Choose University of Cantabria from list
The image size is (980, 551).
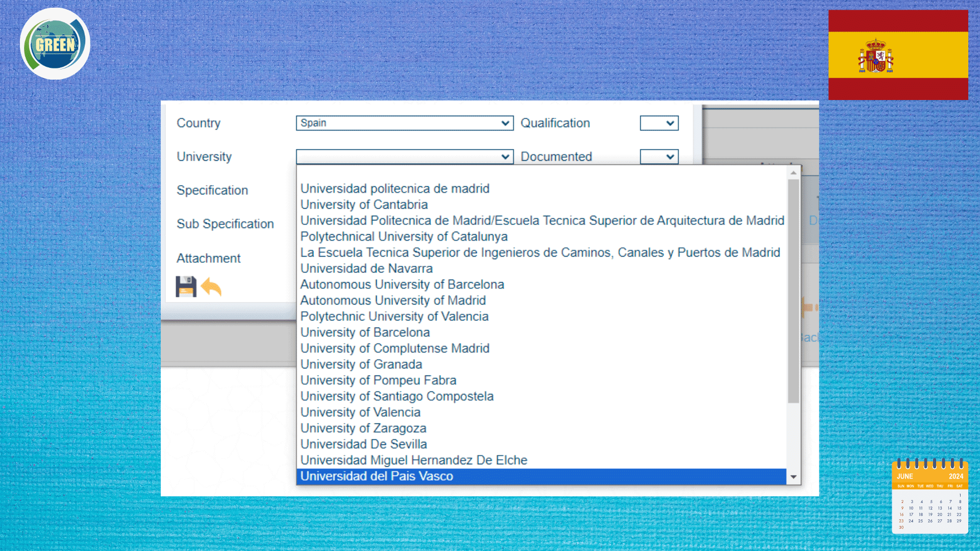pyautogui.click(x=364, y=205)
